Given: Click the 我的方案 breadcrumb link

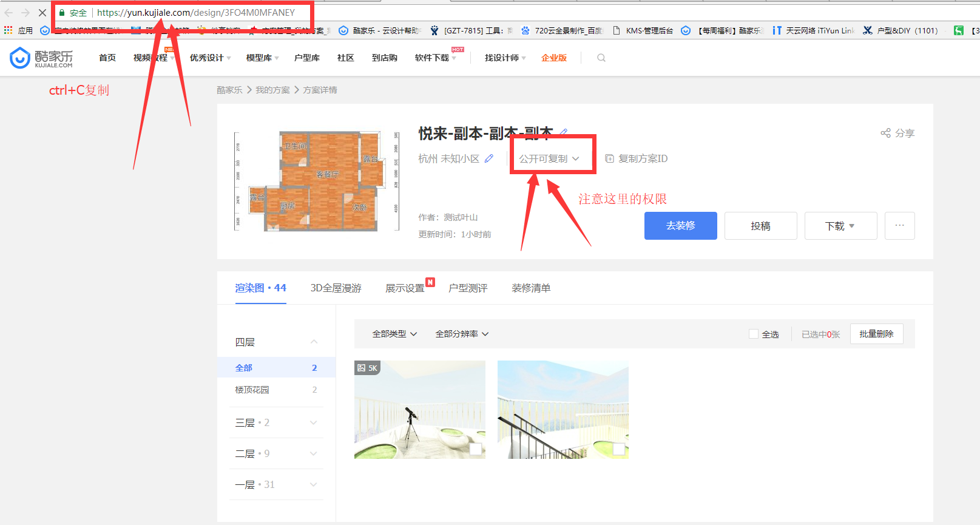Looking at the screenshot, I should (x=272, y=90).
